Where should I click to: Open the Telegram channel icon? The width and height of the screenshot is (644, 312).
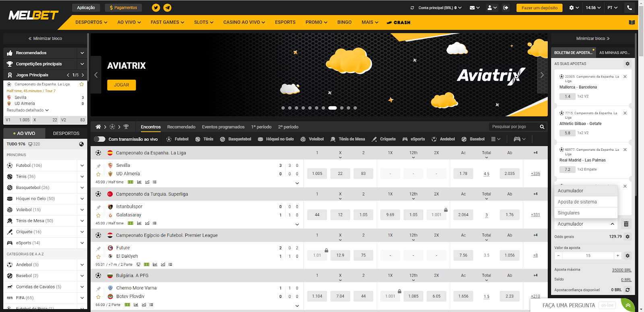click(167, 8)
